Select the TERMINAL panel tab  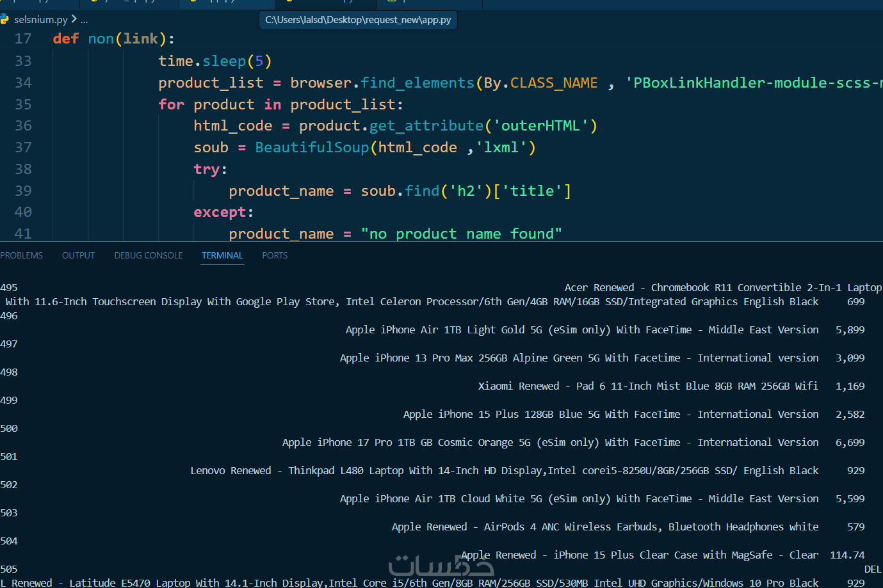point(222,255)
